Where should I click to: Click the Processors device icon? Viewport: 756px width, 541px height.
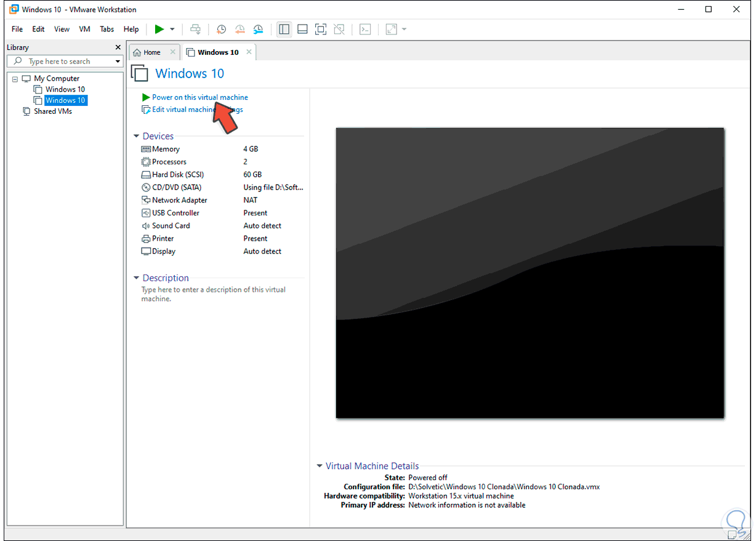tap(146, 162)
